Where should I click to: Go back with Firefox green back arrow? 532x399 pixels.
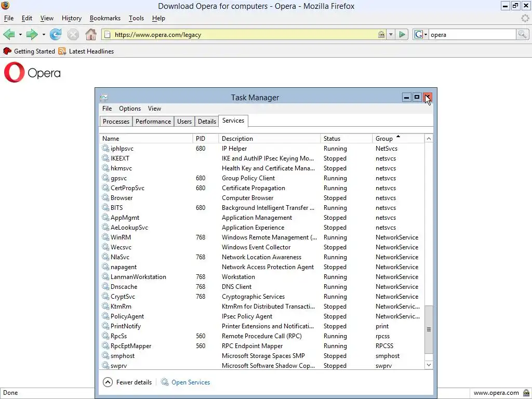9,34
